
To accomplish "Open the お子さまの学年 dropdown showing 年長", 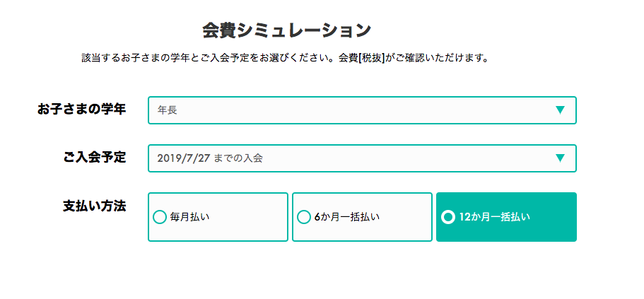I will pyautogui.click(x=362, y=110).
